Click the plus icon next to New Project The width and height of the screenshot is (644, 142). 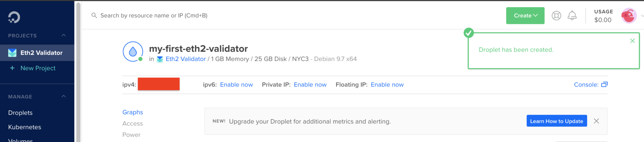(x=12, y=68)
